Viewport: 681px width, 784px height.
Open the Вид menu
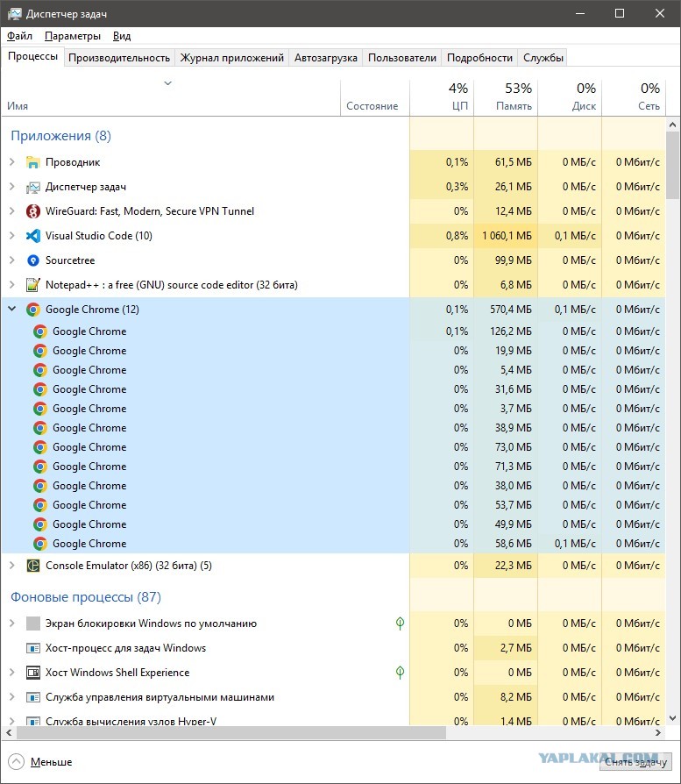pos(122,36)
